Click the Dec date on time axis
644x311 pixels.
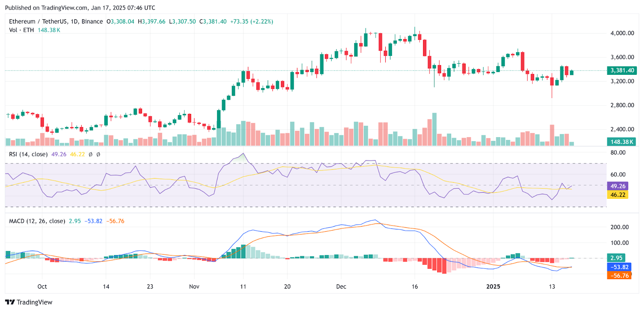point(341,286)
